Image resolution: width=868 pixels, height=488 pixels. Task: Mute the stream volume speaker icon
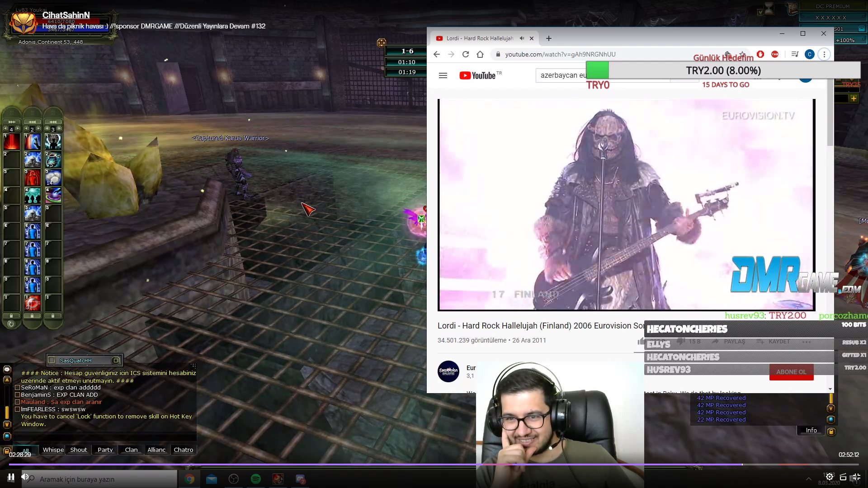point(25,477)
